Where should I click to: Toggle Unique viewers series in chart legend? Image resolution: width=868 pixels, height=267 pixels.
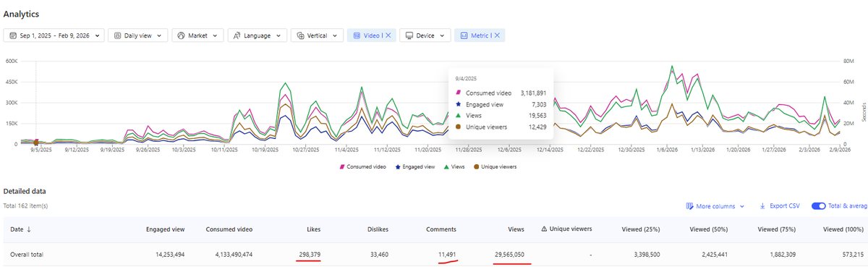pos(495,166)
